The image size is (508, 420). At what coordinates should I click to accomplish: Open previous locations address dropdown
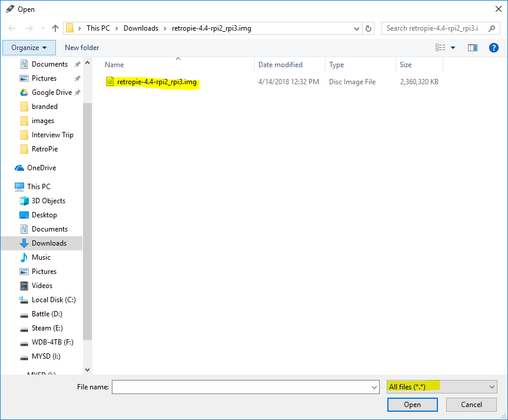tap(356, 28)
